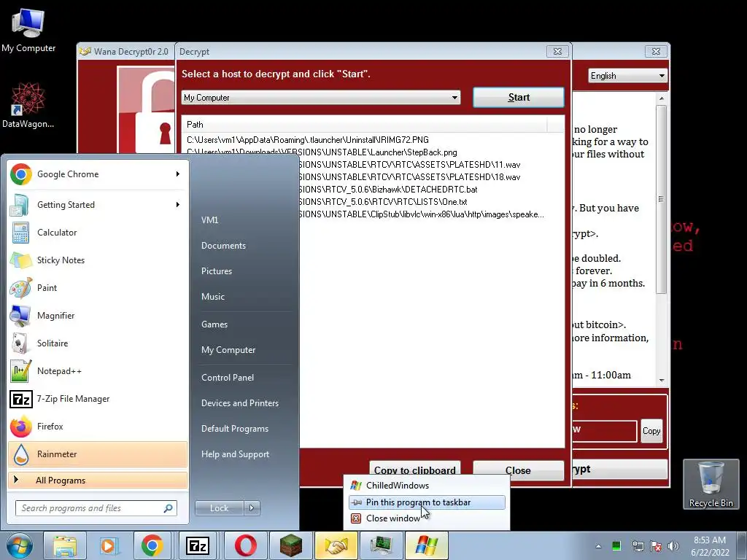Click the Path column header

click(365, 125)
